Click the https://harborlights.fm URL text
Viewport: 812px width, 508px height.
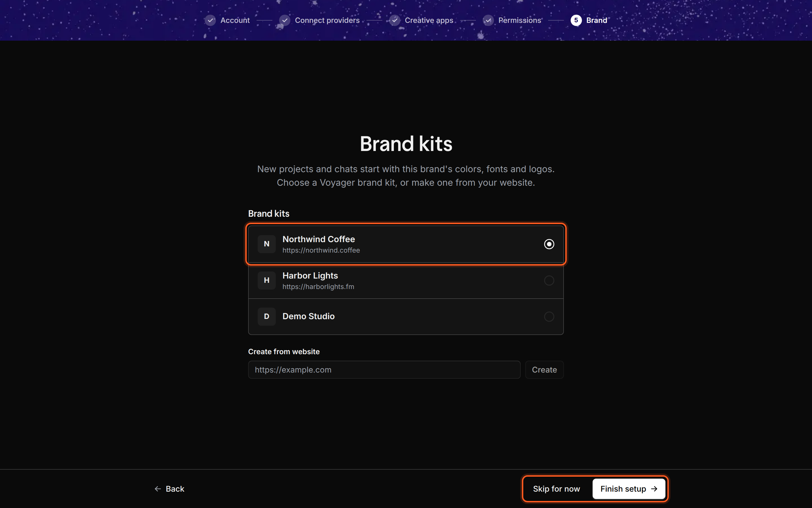point(318,286)
